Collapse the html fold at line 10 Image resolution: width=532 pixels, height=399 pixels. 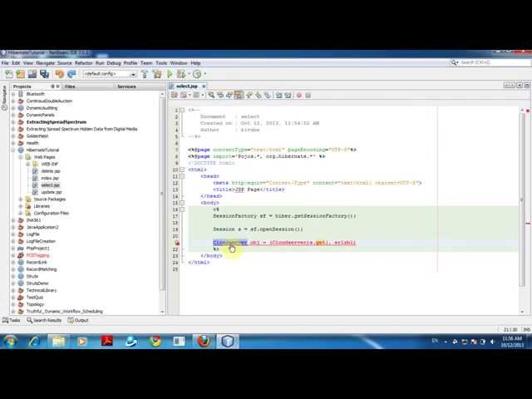click(182, 170)
